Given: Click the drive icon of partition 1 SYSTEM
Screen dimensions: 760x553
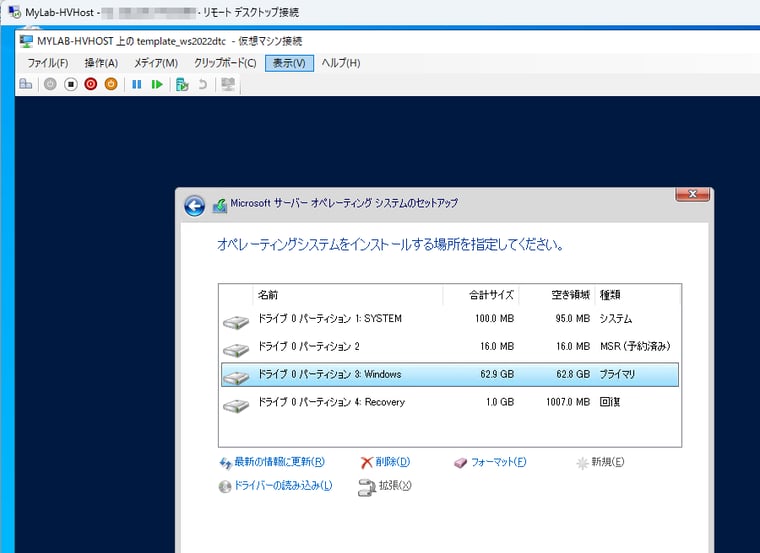Looking at the screenshot, I should tap(236, 322).
